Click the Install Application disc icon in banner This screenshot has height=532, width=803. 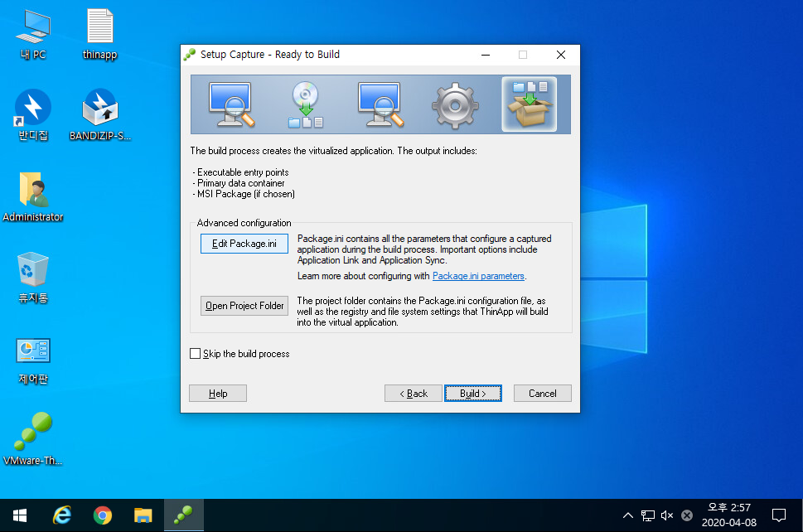coord(305,104)
